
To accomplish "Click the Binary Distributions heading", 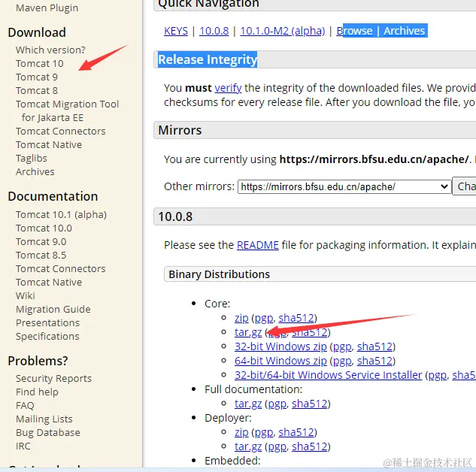I will point(219,274).
